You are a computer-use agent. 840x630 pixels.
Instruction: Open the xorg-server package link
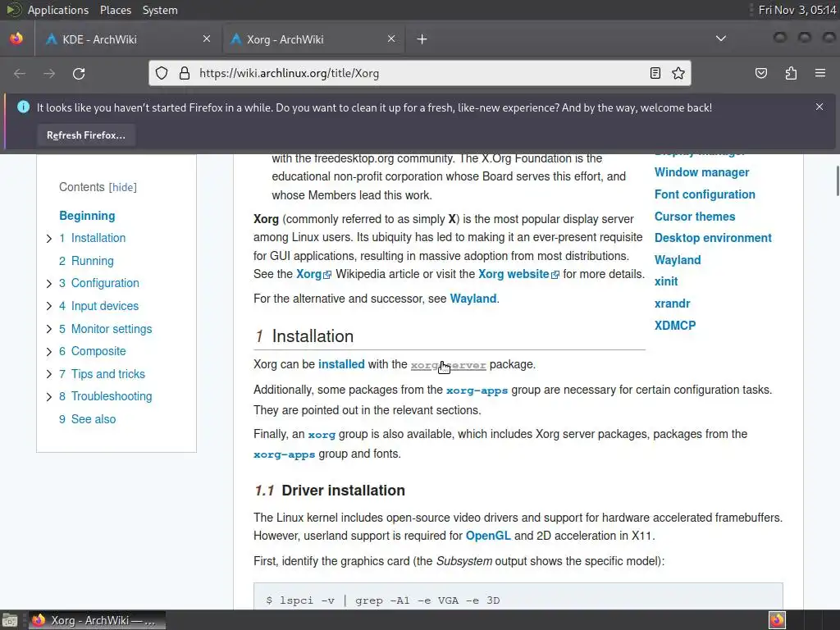[449, 365]
